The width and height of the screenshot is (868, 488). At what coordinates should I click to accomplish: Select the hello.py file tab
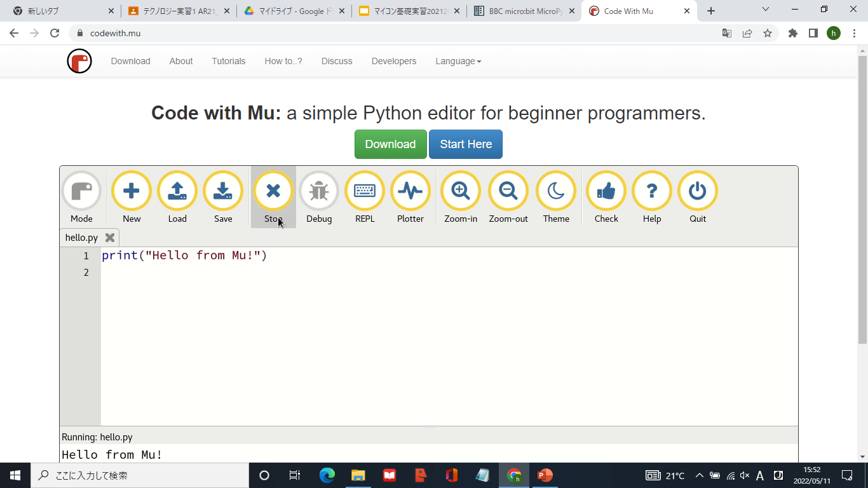click(x=81, y=238)
